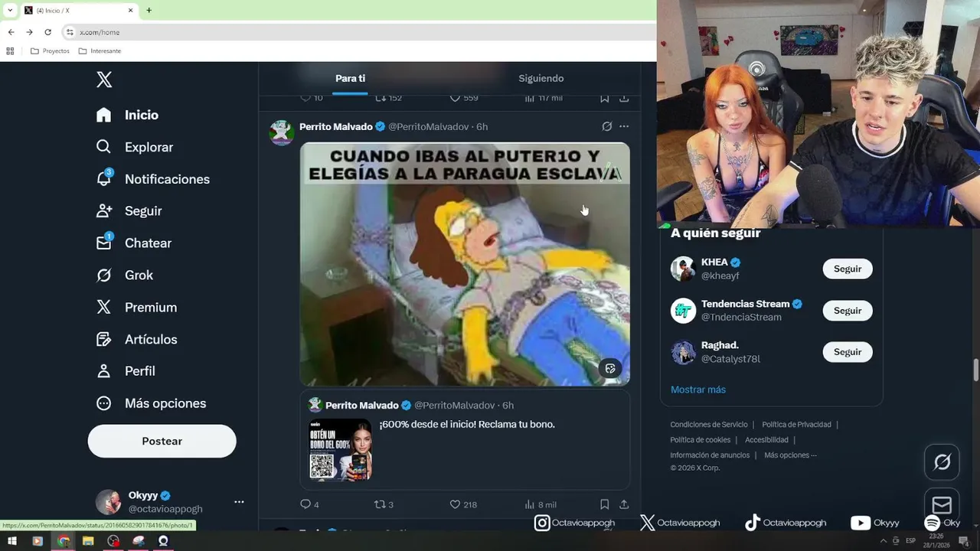Open Perrito Malvado author name link

tap(336, 127)
